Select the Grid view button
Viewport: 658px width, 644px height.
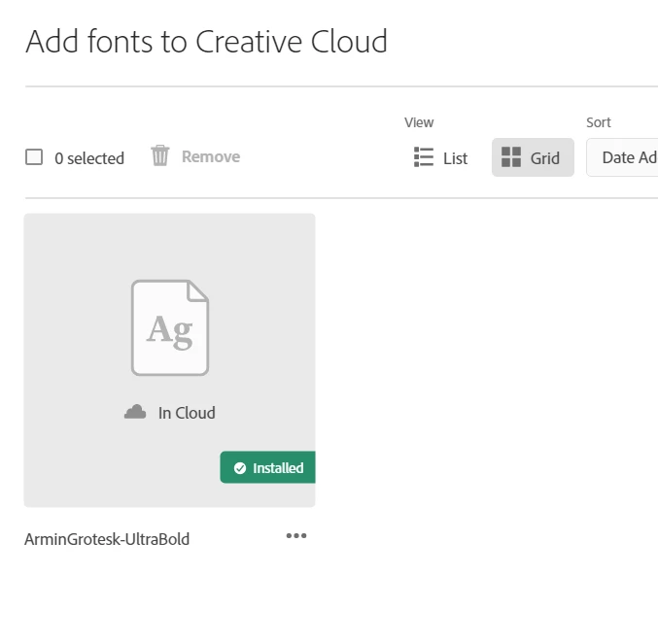(x=533, y=157)
